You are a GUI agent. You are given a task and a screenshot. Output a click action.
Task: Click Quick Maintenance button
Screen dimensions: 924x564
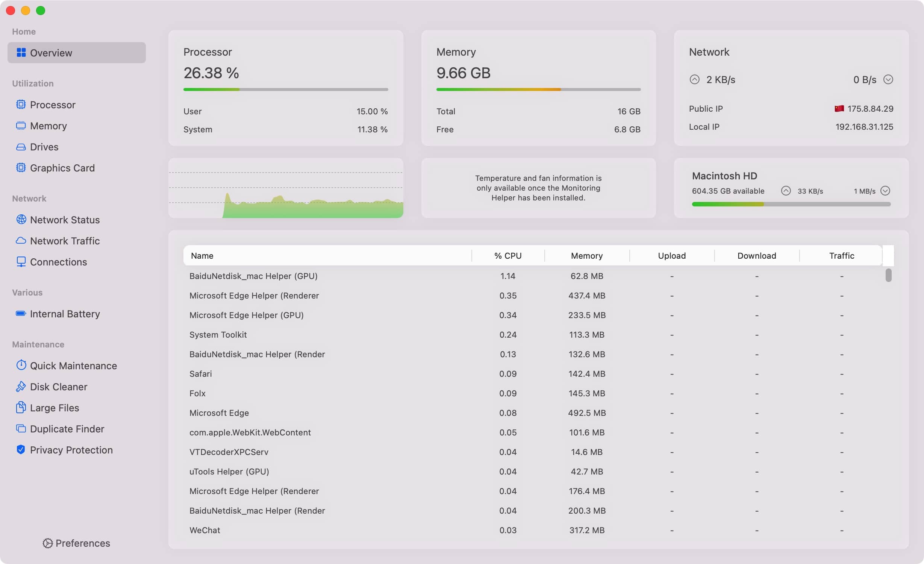(73, 366)
